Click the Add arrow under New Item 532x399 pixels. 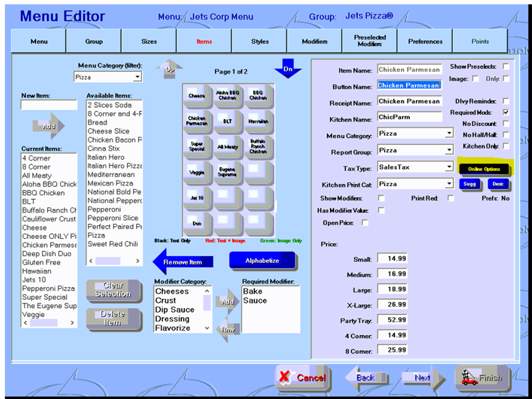point(49,126)
